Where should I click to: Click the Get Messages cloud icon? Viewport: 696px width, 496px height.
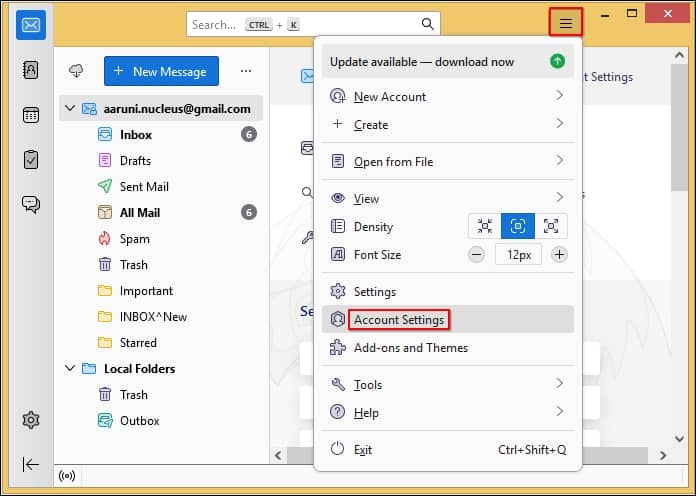tap(76, 71)
